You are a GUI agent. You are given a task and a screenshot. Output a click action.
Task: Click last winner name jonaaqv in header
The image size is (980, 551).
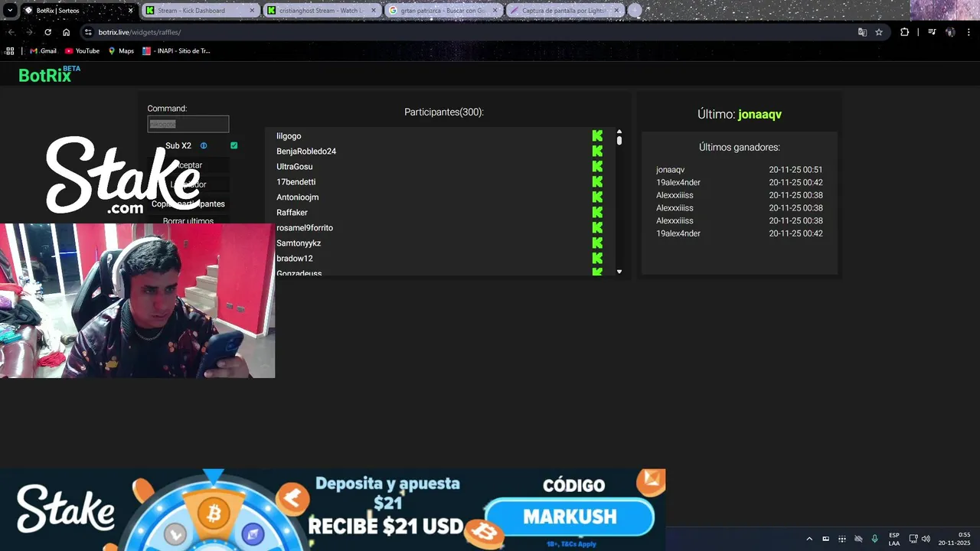pyautogui.click(x=759, y=114)
